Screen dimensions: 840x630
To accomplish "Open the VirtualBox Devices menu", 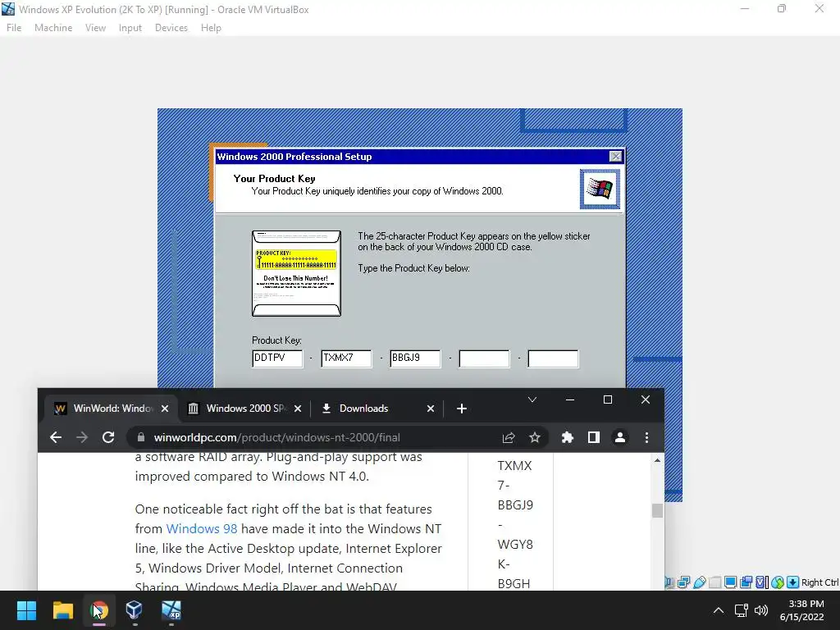I will click(x=171, y=28).
